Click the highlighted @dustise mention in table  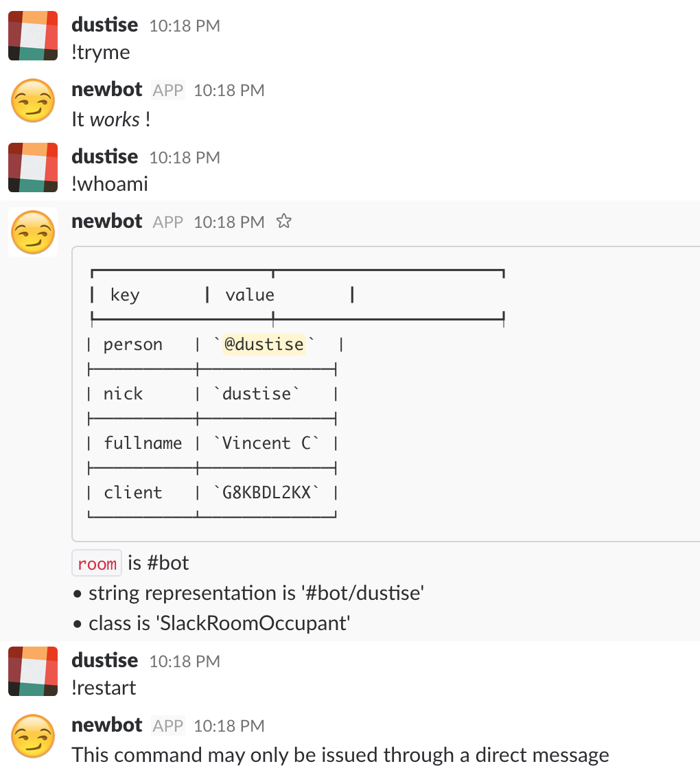click(264, 344)
